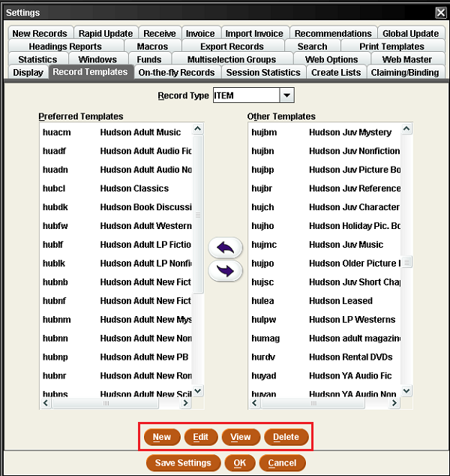450x476 pixels.
Task: Open the Record Type dropdown
Action: tap(286, 95)
